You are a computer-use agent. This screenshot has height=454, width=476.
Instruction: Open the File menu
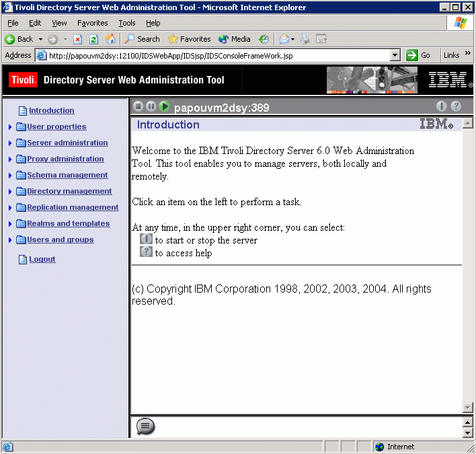13,23
